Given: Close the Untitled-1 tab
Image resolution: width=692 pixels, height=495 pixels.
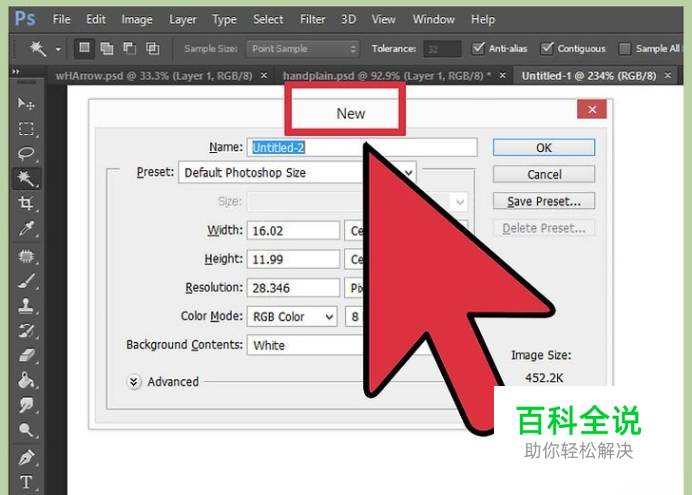Looking at the screenshot, I should click(x=668, y=75).
